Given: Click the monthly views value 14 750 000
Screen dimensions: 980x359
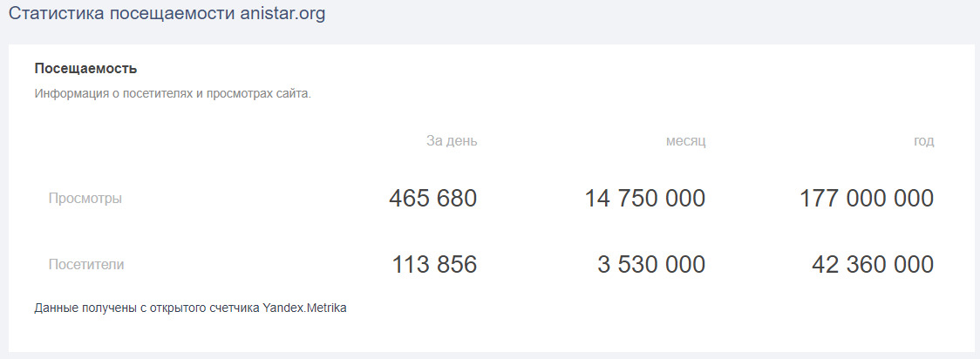Looking at the screenshot, I should click(x=644, y=199).
